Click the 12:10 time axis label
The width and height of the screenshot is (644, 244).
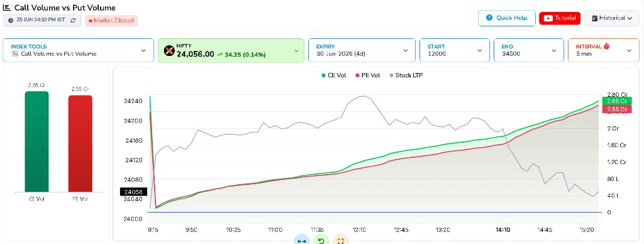[359, 230]
